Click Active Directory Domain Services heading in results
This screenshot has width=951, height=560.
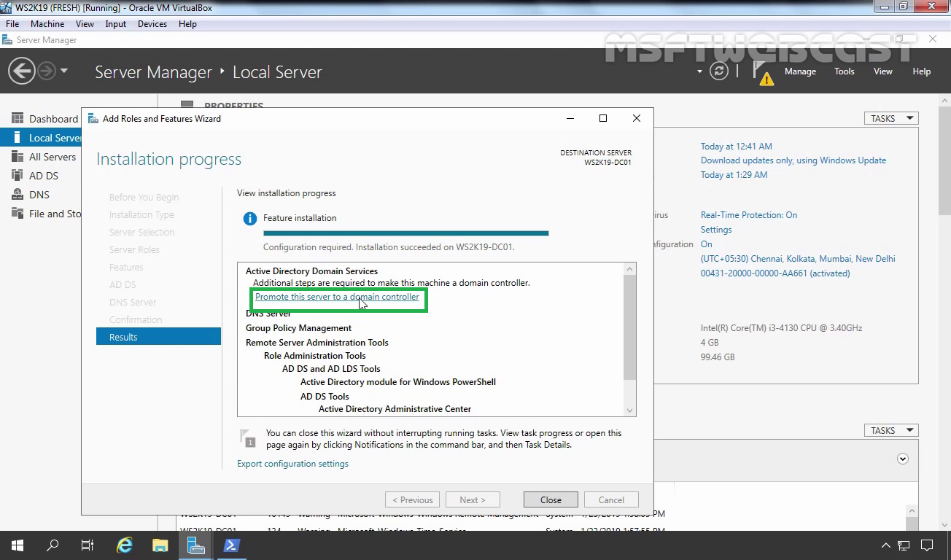[311, 271]
